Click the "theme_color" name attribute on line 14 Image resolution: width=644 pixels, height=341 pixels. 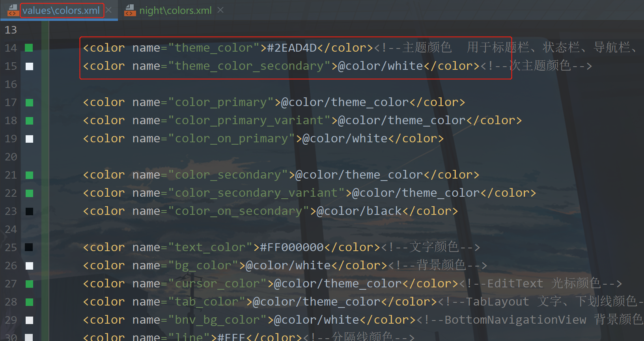point(214,48)
